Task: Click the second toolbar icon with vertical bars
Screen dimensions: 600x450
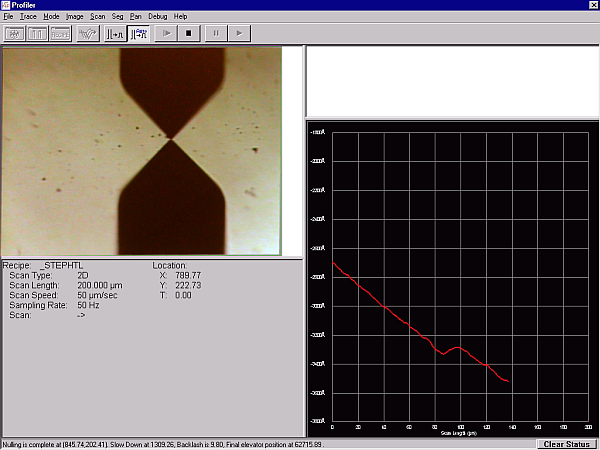Action: coord(38,33)
